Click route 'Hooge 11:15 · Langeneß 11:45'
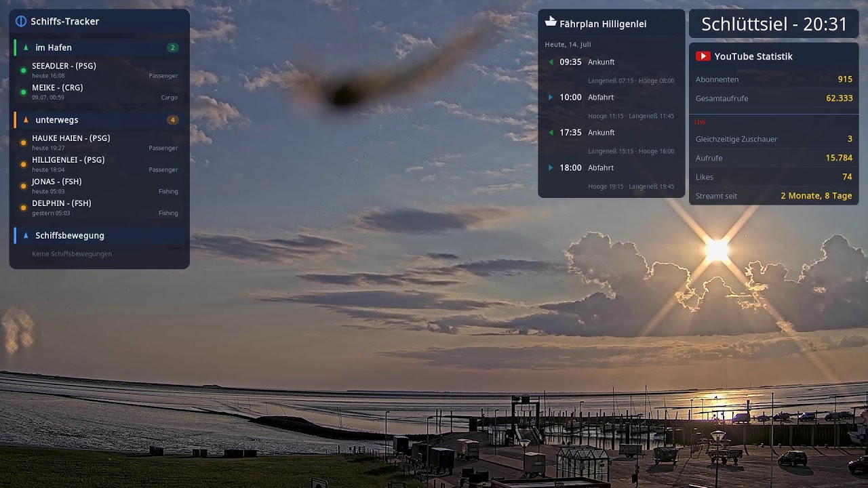 pos(631,116)
